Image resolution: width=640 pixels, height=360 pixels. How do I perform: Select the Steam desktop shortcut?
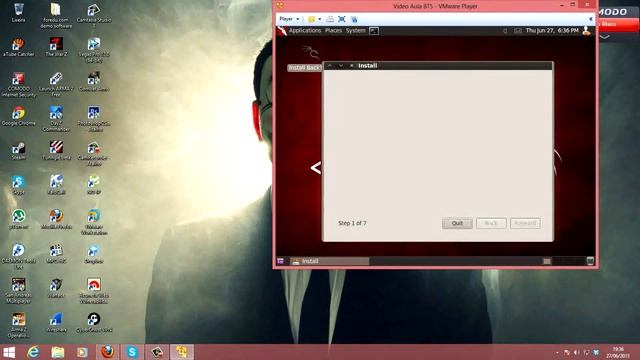[x=18, y=150]
